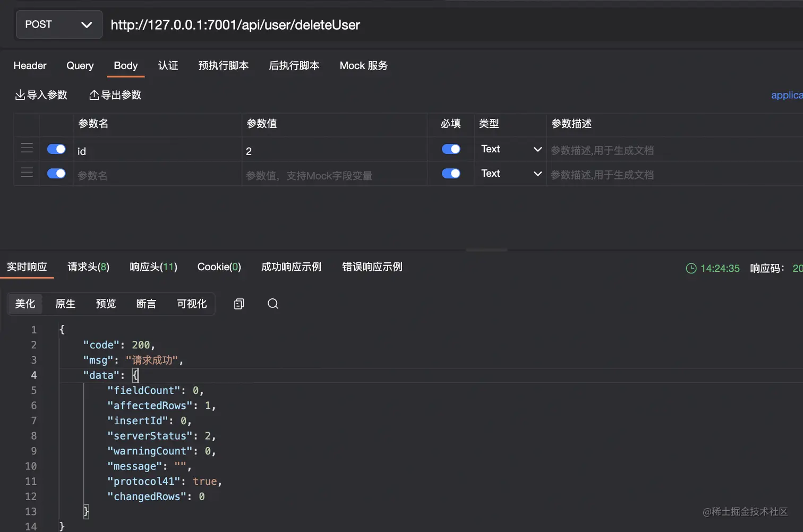Click the 导入参数 button
Image resolution: width=803 pixels, height=532 pixels.
[x=41, y=95]
